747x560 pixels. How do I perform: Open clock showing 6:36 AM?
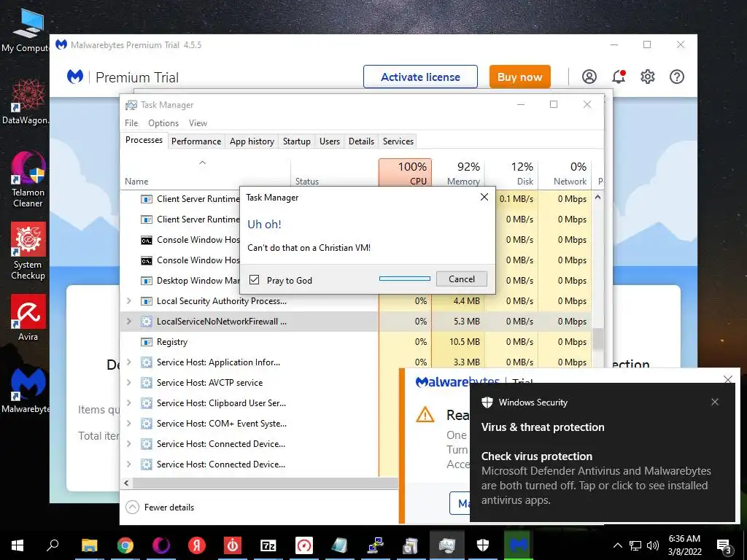[x=684, y=545]
